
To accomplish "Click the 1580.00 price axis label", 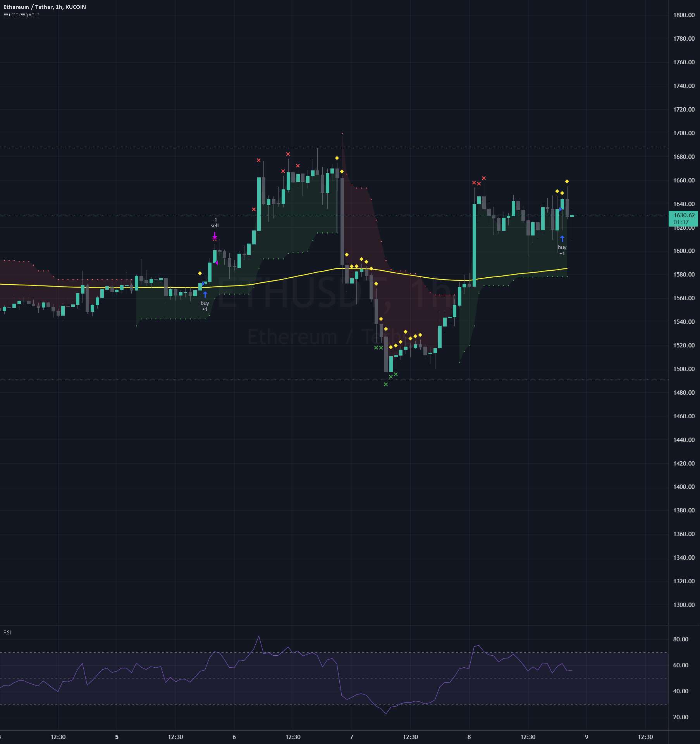I will click(684, 275).
